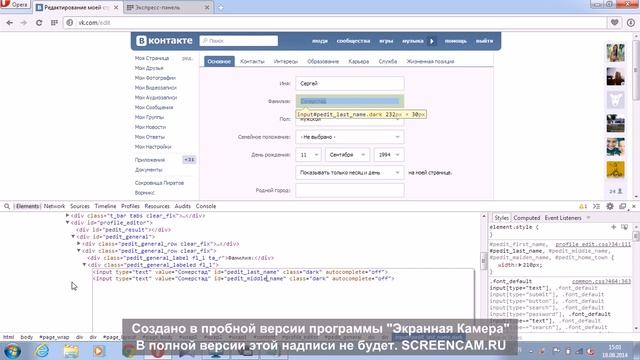The height and width of the screenshot is (360, 640).
Task: Open new browser tab plus button
Action: coord(220,7)
